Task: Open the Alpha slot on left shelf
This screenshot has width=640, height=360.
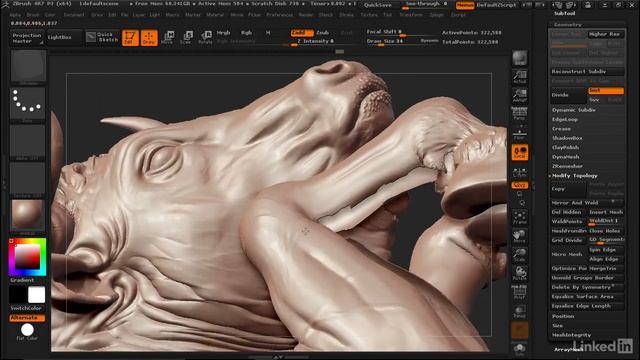Action: (x=28, y=142)
